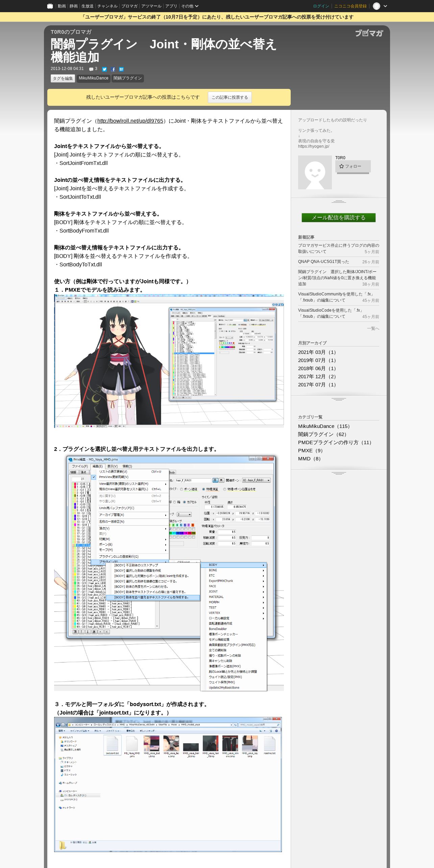
Task: Open the bodysort.txt folder screenshot in step 3
Action: 168,784
